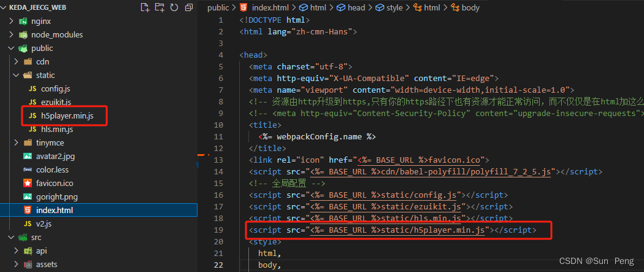This screenshot has height=272, width=644.
Task: Click the 全局配置 comment line
Action: [x=286, y=184]
